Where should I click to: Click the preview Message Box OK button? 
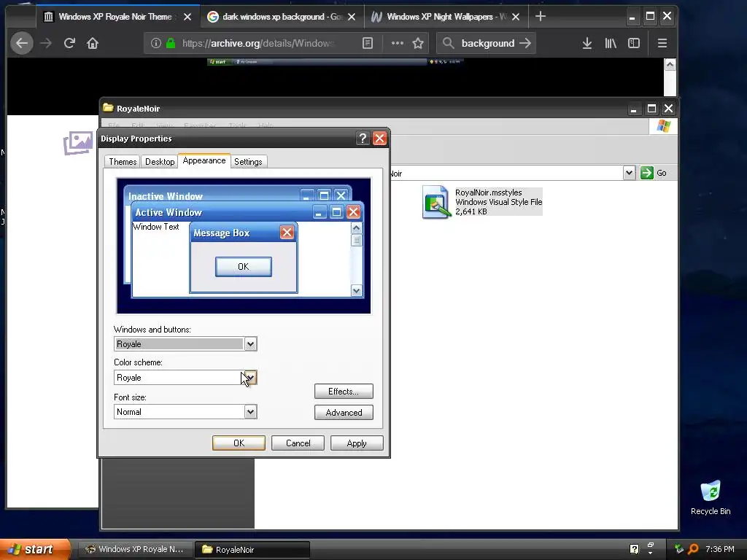coord(244,267)
